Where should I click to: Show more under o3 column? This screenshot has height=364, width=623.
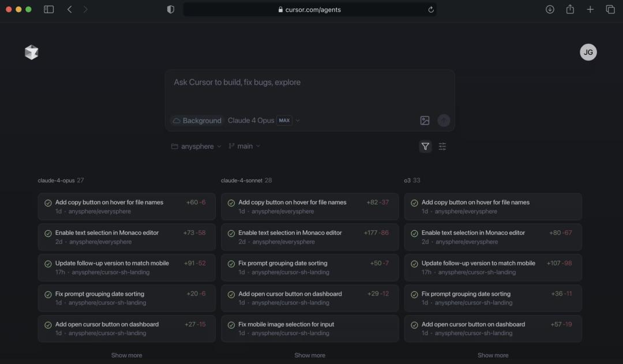(493, 355)
